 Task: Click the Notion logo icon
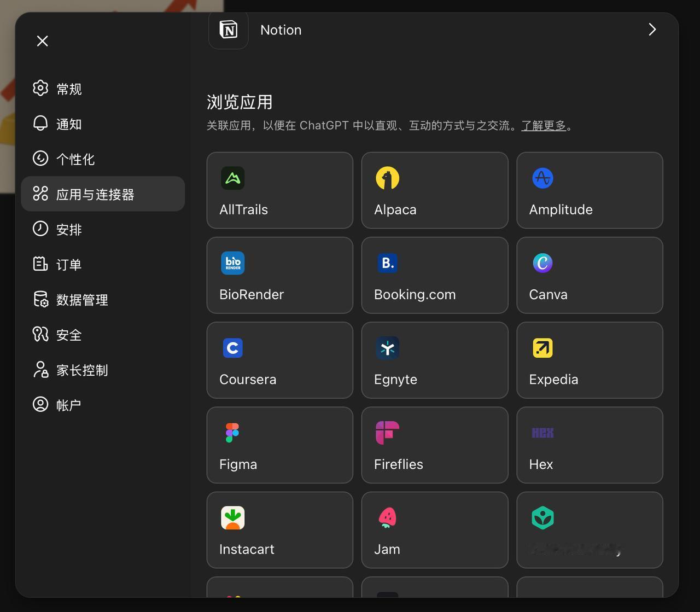pyautogui.click(x=229, y=30)
